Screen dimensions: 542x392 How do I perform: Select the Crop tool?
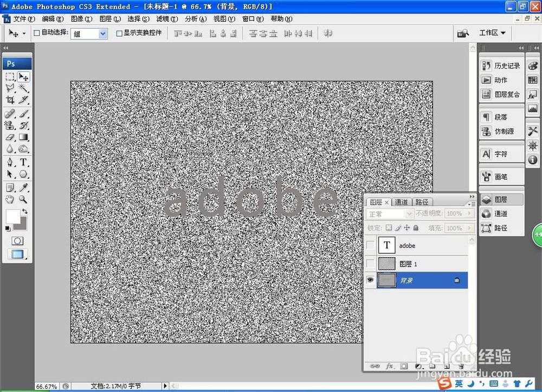pos(10,100)
